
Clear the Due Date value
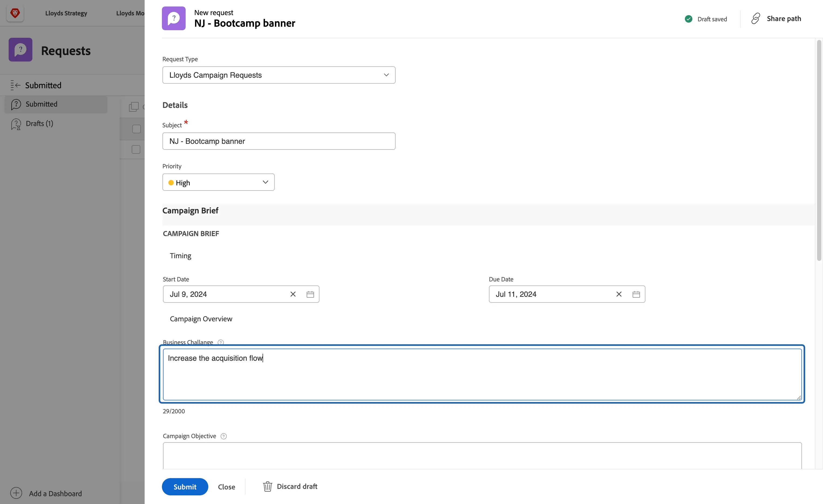[x=619, y=294]
